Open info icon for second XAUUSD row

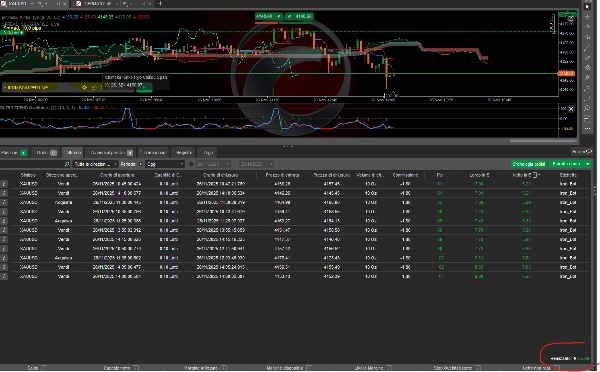(x=4, y=193)
